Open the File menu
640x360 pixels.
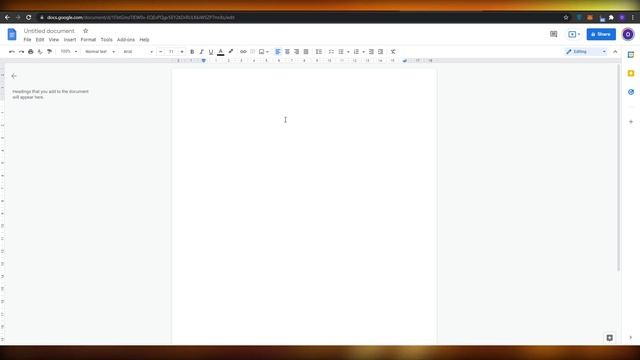[x=27, y=40]
